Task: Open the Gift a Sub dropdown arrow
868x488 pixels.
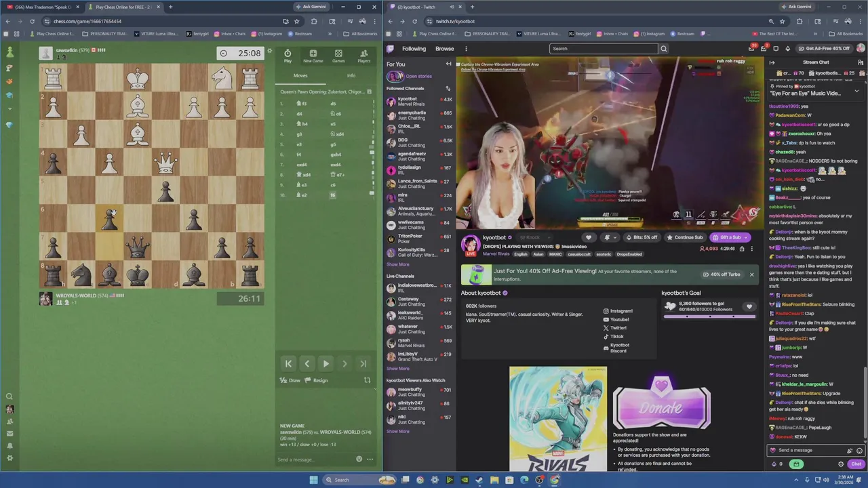Action: pos(746,237)
